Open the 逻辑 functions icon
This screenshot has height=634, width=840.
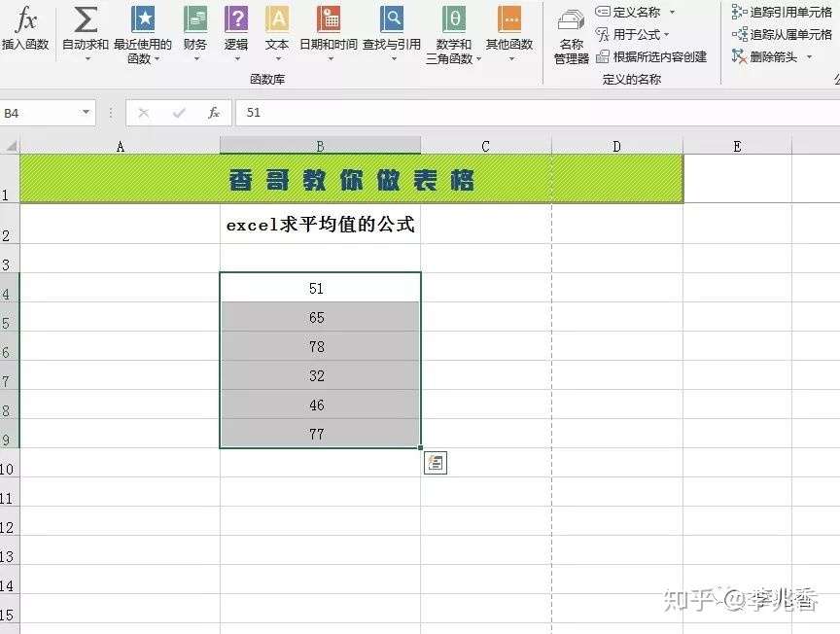[x=236, y=19]
